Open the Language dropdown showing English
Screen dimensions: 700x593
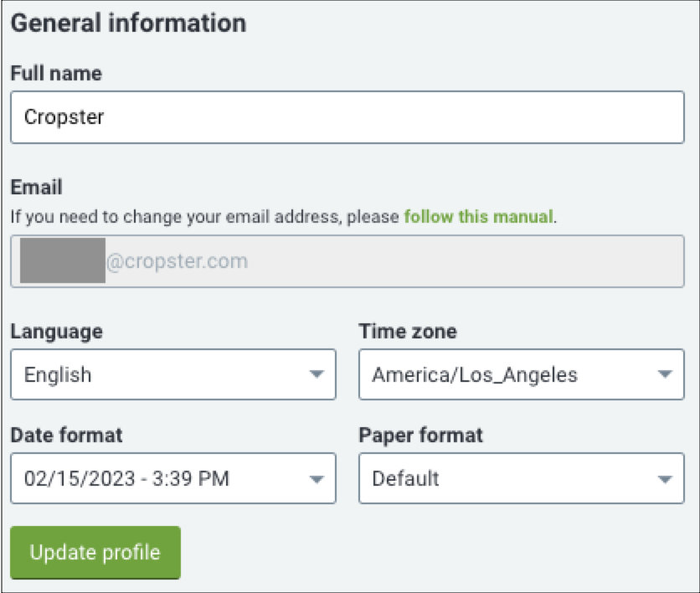(173, 374)
